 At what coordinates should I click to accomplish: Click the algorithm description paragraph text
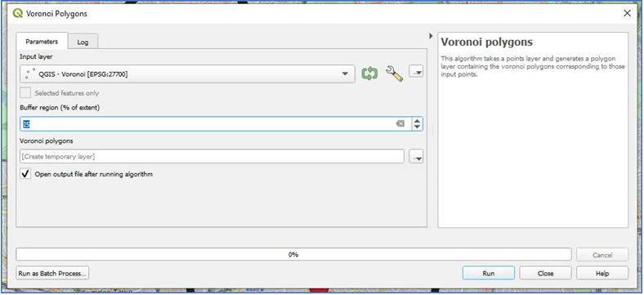(533, 66)
